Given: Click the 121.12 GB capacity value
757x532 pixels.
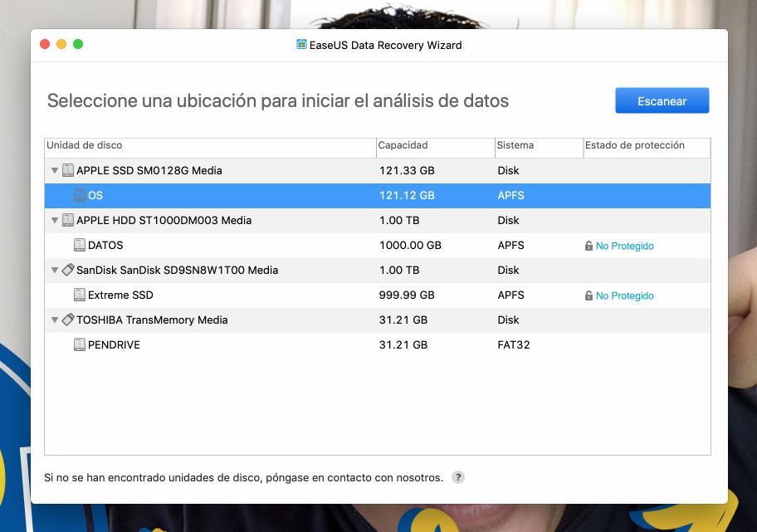Looking at the screenshot, I should tap(407, 196).
